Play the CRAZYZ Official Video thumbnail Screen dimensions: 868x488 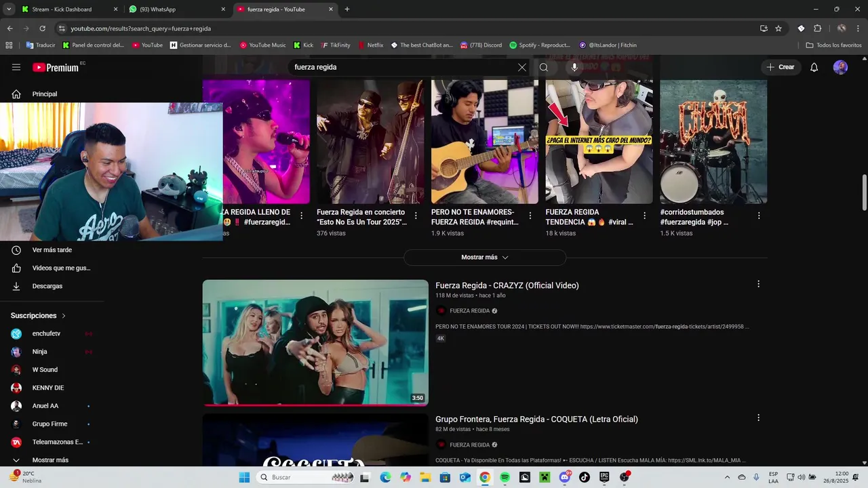(x=315, y=343)
